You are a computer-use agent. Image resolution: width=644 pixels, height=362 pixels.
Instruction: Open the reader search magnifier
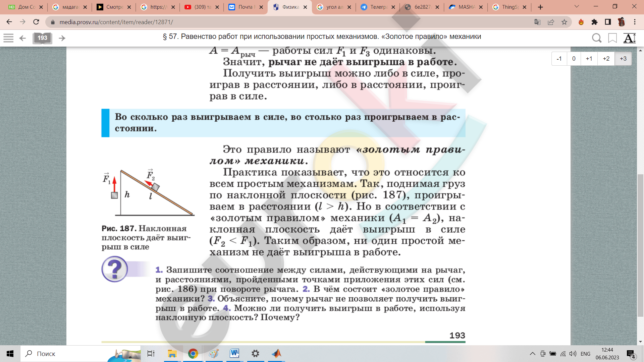[x=596, y=38]
